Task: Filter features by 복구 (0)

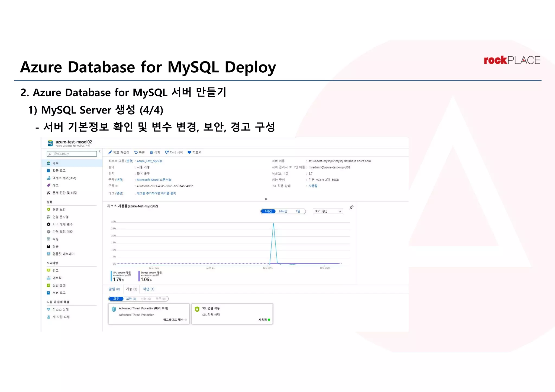Action: coord(161,299)
